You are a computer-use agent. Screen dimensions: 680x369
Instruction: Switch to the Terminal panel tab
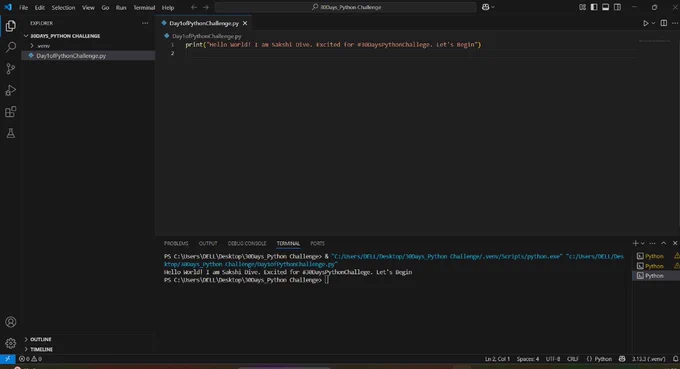(288, 243)
